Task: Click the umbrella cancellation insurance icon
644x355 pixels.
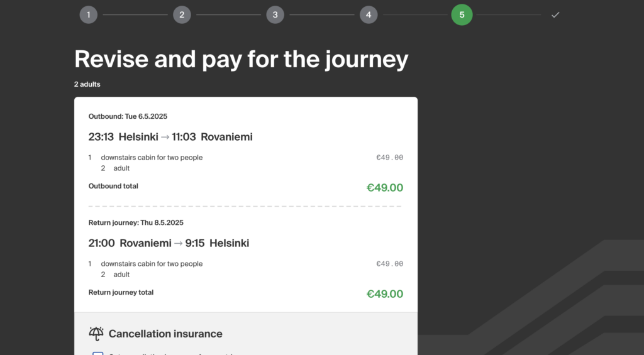Action: [x=96, y=334]
